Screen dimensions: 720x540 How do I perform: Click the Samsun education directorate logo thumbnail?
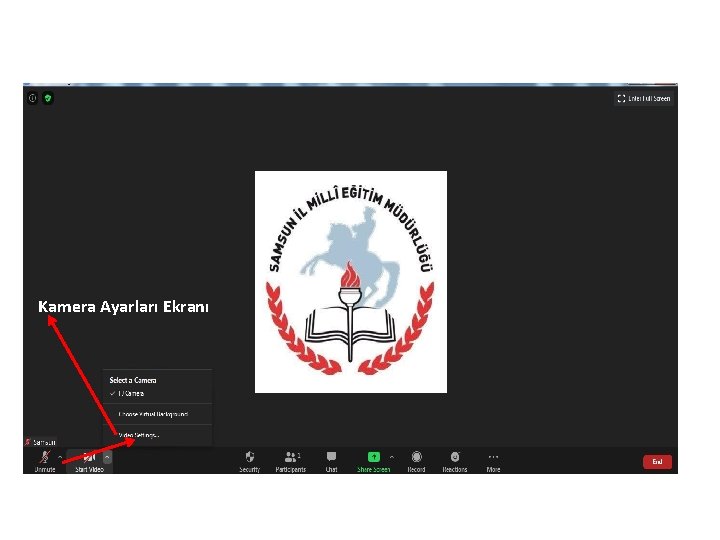(x=351, y=282)
